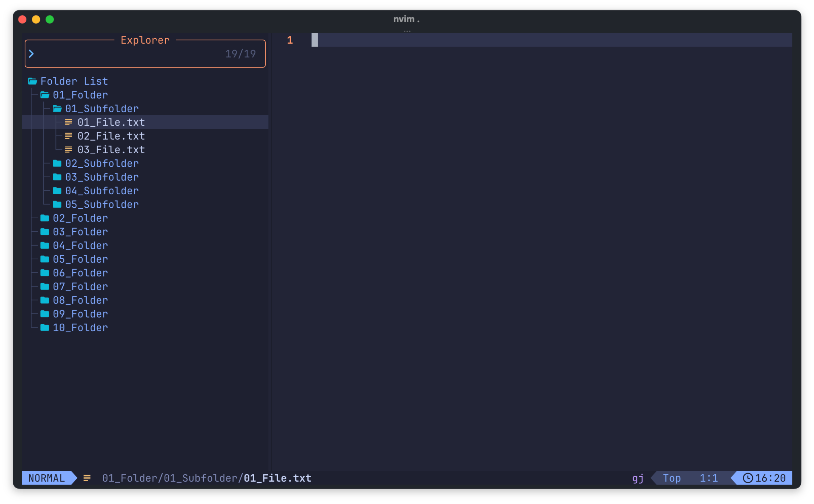Click the 1:1 cursor position indicator
Screen dimensions: 814x504
[x=709, y=478]
